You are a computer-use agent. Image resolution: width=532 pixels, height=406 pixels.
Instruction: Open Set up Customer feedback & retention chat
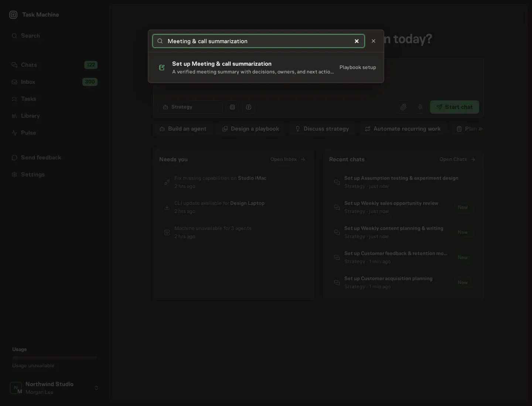click(403, 257)
